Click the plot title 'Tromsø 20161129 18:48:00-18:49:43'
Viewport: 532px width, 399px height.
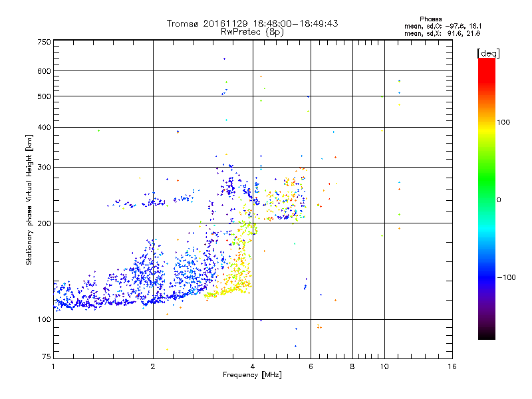pos(252,23)
